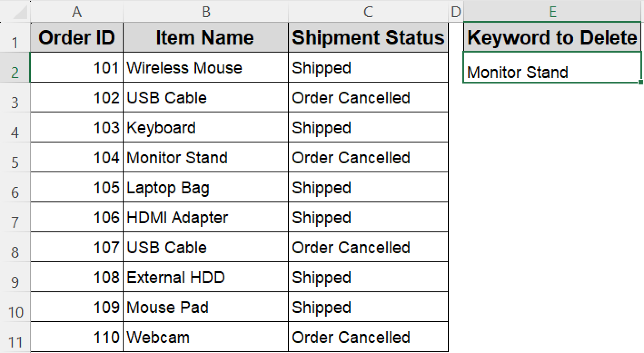The height and width of the screenshot is (353, 644).
Task: Select 'Laptop Bag' item cell
Action: (x=206, y=187)
